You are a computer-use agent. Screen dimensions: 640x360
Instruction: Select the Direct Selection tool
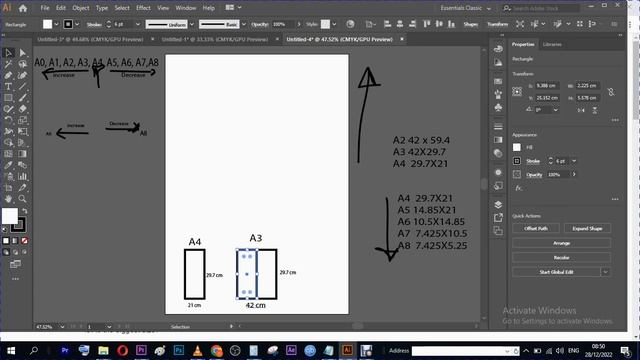click(22, 53)
